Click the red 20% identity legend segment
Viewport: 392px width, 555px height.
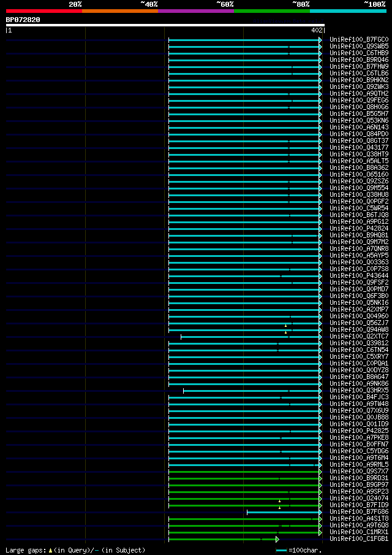(x=44, y=11)
